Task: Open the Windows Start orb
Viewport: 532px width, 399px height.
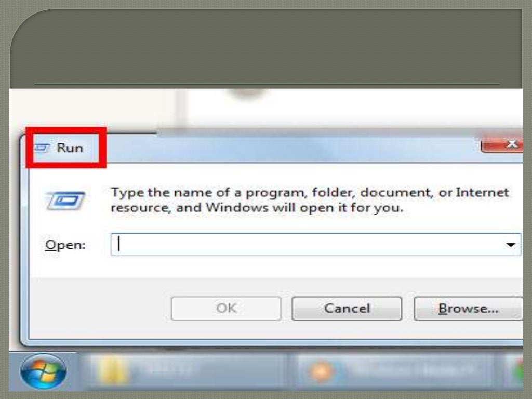Action: pyautogui.click(x=44, y=371)
